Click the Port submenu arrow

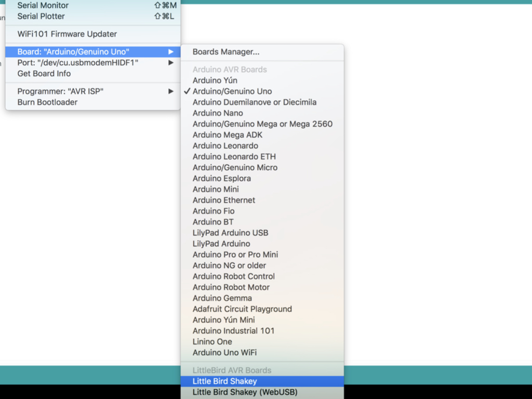click(x=170, y=62)
